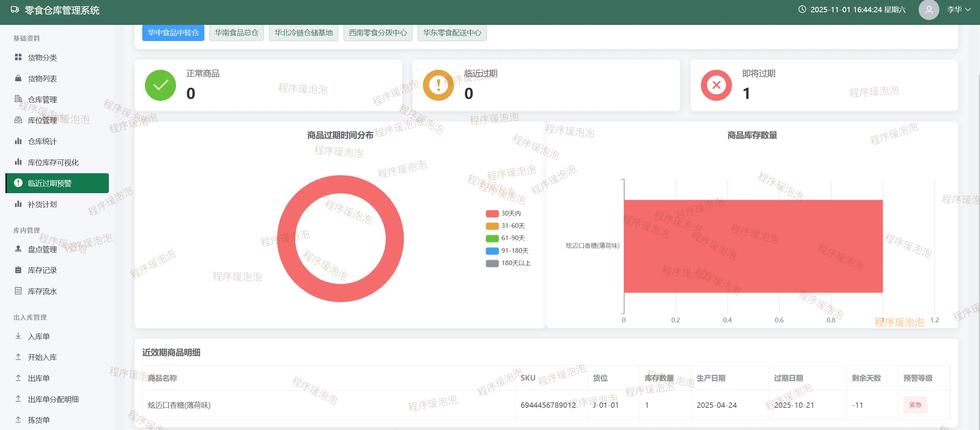
Task: Click the user avatar icon in header
Action: [x=928, y=10]
